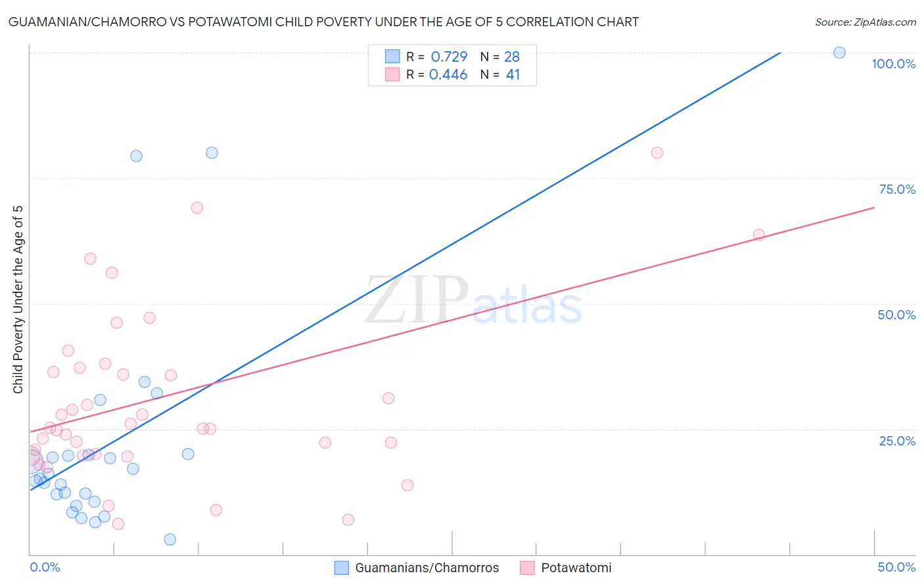
Task: Click the blue data point near 100% at far right
Action: tap(839, 53)
